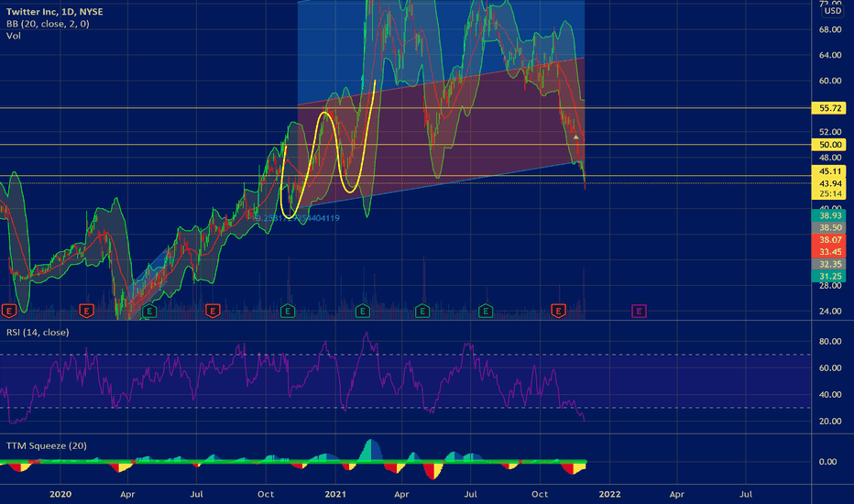854x504 pixels.
Task: Click the 20.00 RSI scale label
Action: [x=830, y=421]
